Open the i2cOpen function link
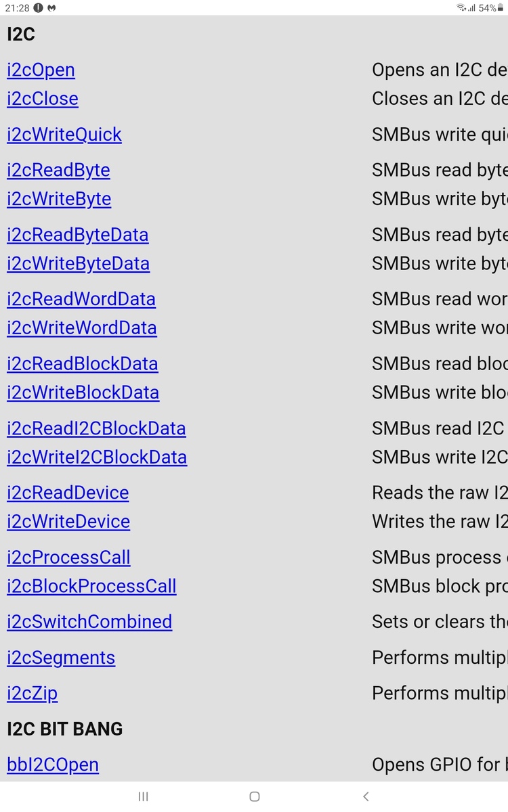The height and width of the screenshot is (812, 508). (41, 70)
